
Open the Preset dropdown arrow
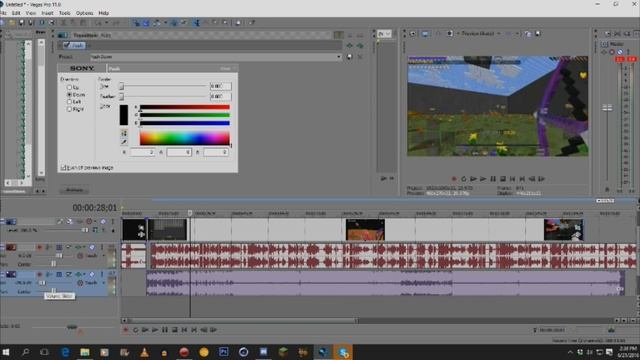338,57
